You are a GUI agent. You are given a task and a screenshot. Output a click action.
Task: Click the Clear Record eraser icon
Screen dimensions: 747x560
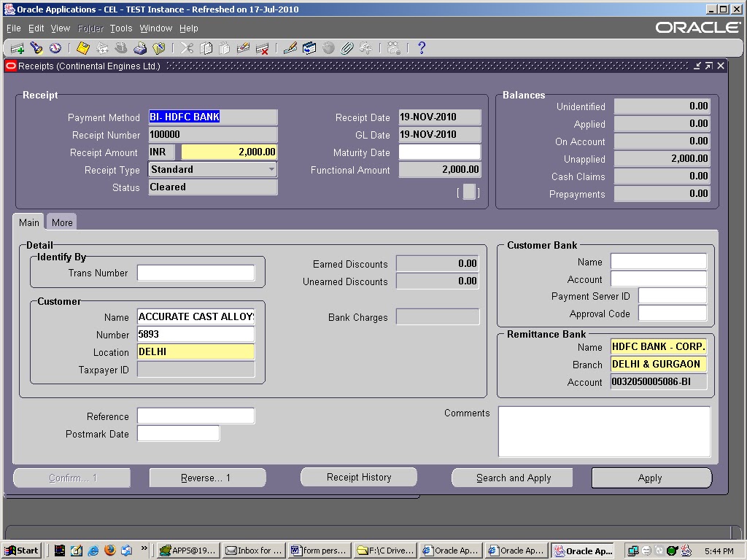(243, 48)
